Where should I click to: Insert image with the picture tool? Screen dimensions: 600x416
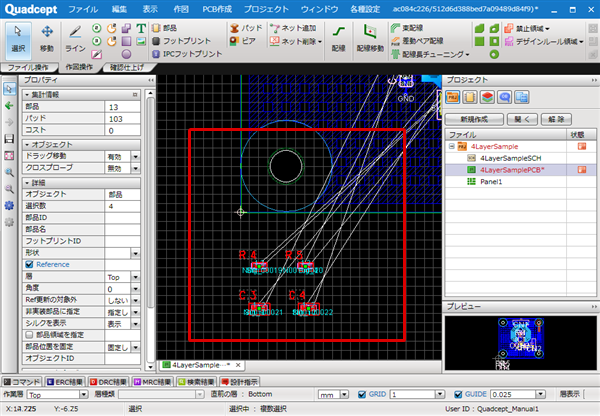point(141,41)
